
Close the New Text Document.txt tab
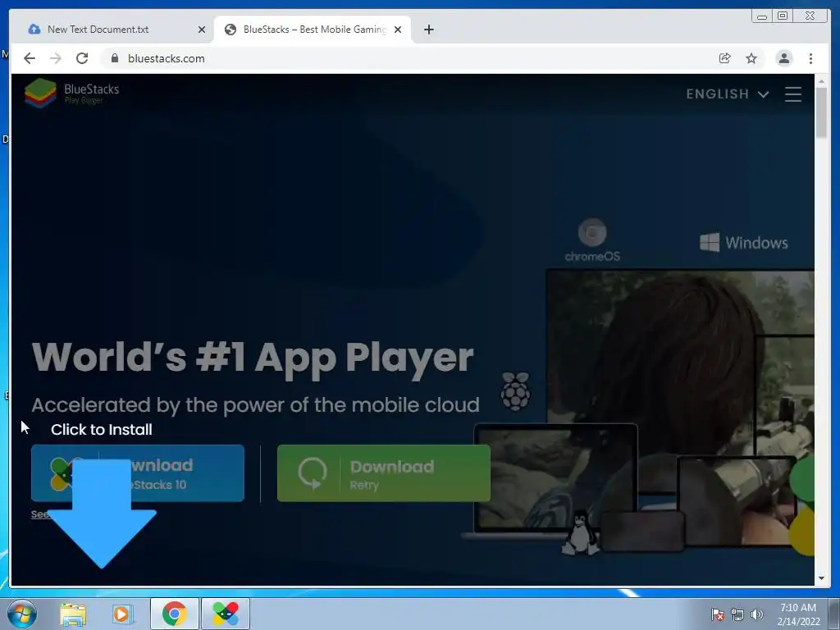(202, 30)
